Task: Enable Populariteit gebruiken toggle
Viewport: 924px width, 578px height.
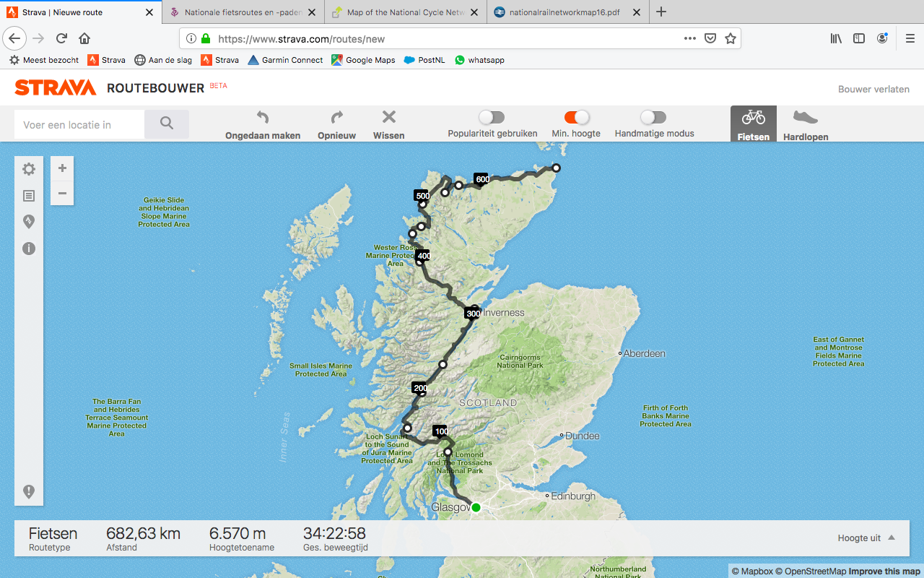Action: pos(492,117)
